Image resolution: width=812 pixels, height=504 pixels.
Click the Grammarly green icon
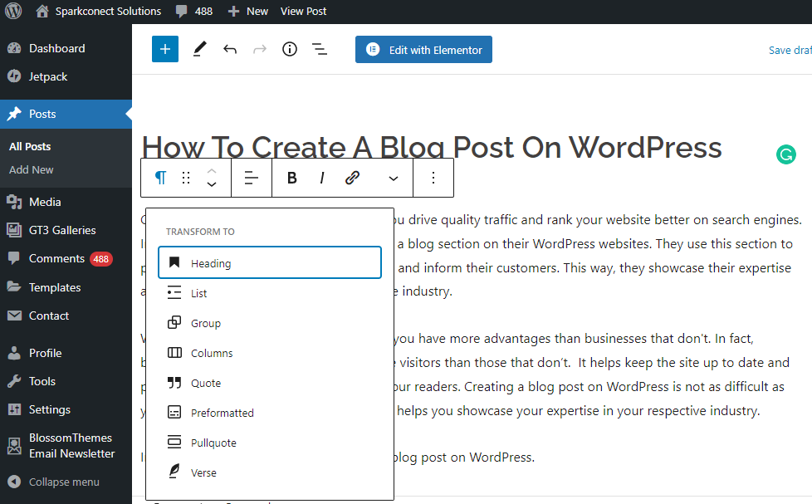coord(786,154)
